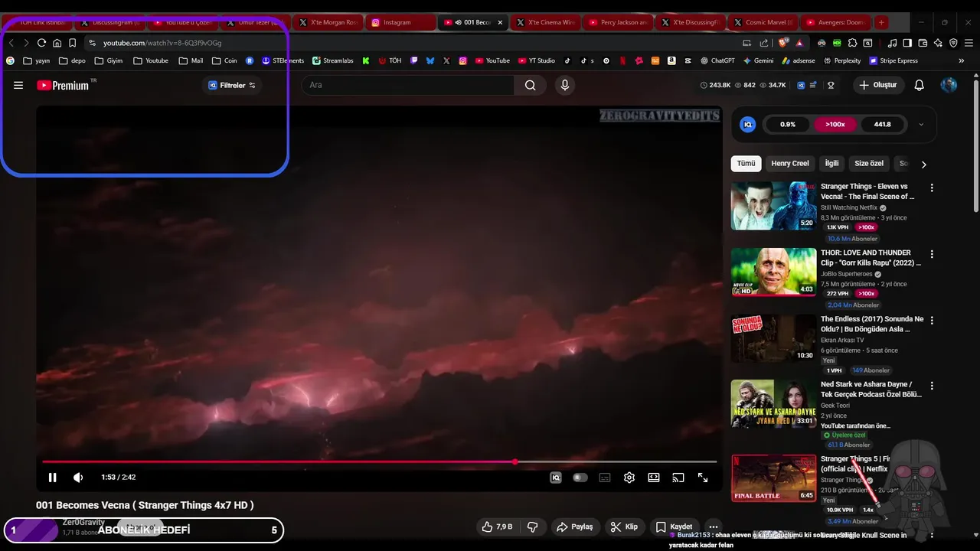Like the video with 7,9 B likes

pyautogui.click(x=496, y=527)
